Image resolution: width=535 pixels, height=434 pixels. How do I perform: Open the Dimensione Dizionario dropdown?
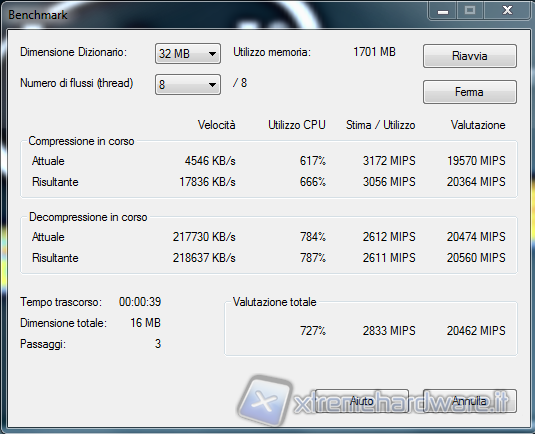[x=188, y=54]
